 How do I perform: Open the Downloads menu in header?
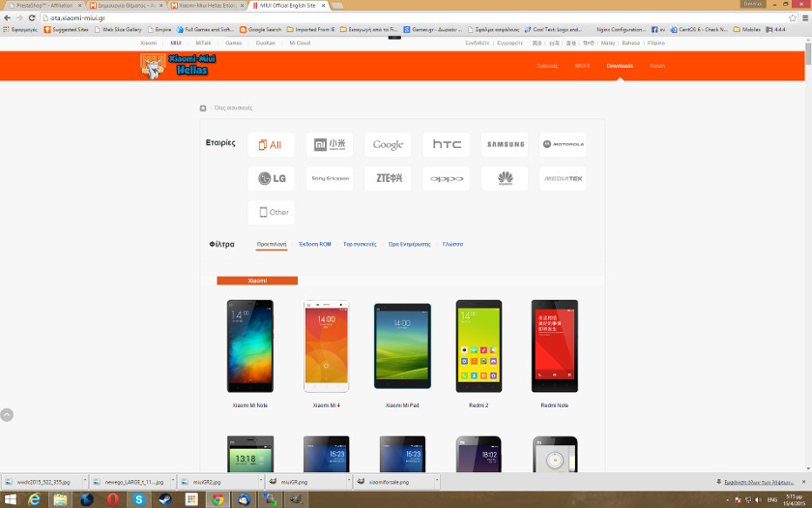620,66
